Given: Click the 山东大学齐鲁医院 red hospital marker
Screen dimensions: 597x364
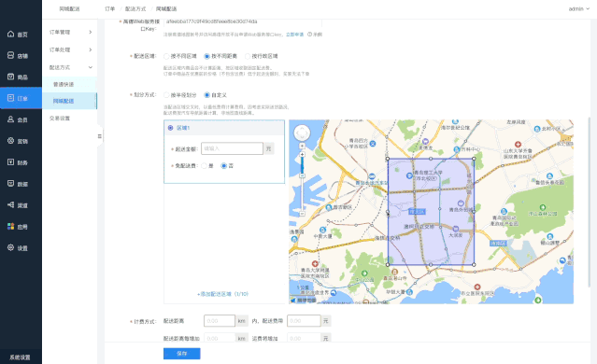Looking at the screenshot, I should 518,144.
